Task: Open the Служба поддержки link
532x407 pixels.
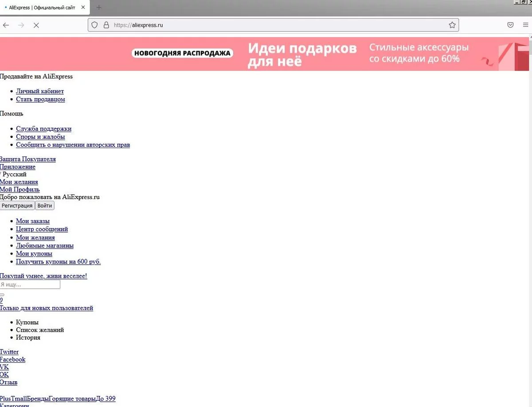Action: [x=43, y=129]
